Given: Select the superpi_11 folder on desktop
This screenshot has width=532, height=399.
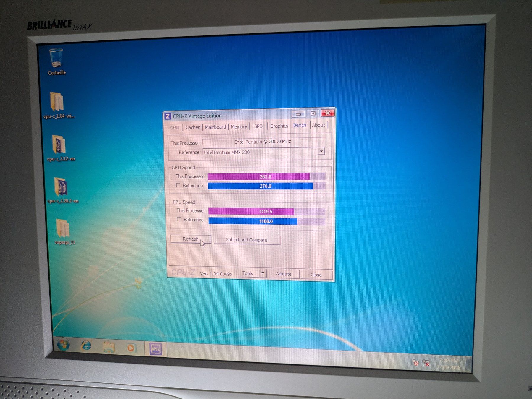Looking at the screenshot, I should (x=64, y=232).
